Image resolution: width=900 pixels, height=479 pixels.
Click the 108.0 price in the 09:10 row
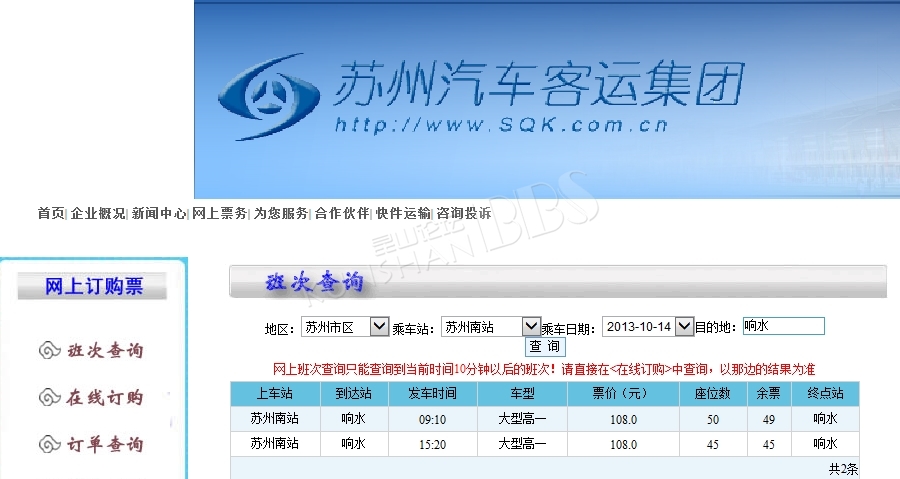point(623,419)
